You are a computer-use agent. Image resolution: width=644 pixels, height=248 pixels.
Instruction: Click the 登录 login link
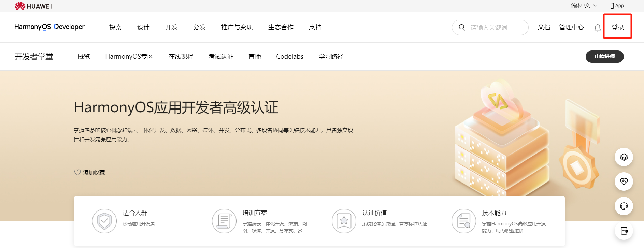(x=617, y=27)
